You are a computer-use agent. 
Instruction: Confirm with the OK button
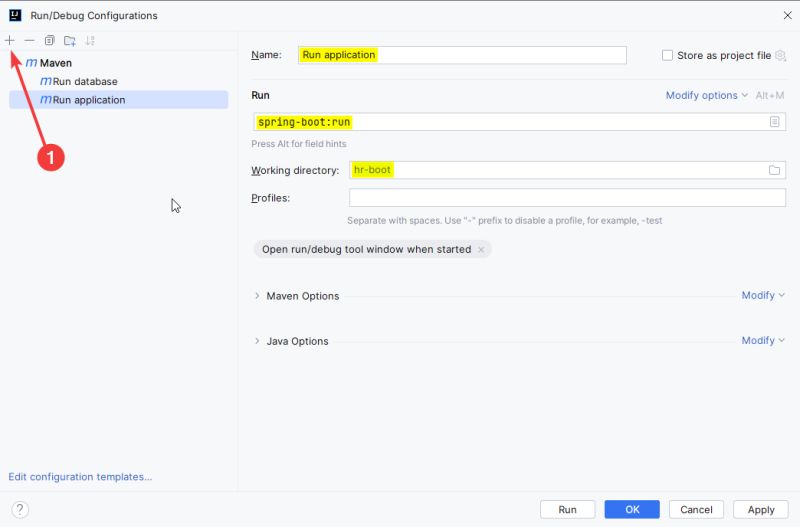(632, 509)
